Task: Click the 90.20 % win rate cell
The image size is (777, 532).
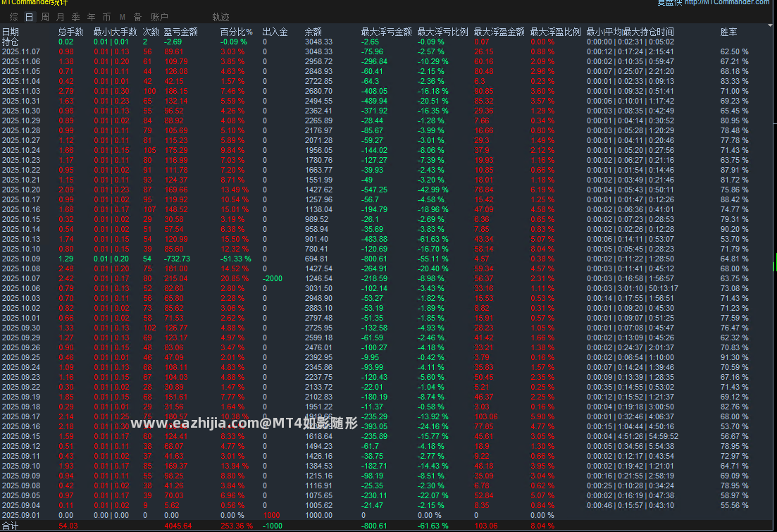Action: (735, 229)
